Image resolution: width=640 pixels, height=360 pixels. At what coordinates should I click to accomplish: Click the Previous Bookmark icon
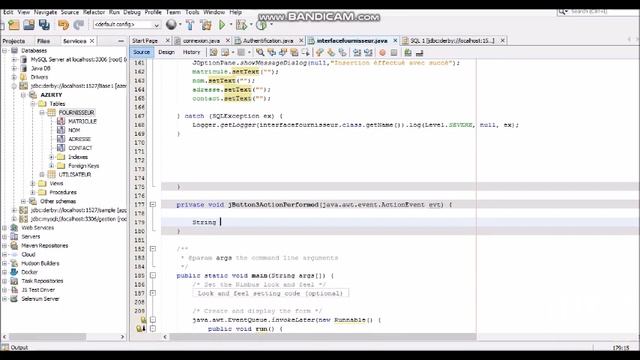click(320, 52)
